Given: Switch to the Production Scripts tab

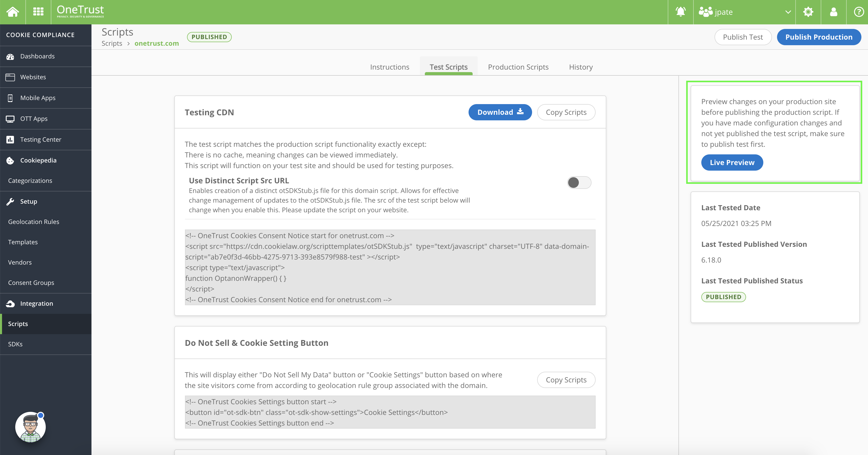Looking at the screenshot, I should [518, 67].
